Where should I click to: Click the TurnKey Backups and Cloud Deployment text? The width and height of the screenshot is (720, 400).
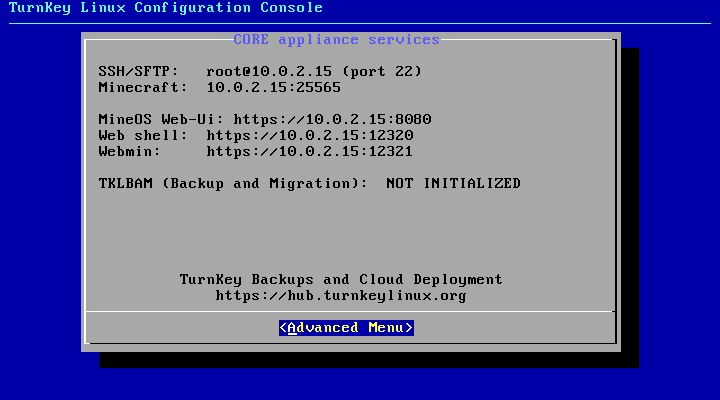[x=341, y=280]
